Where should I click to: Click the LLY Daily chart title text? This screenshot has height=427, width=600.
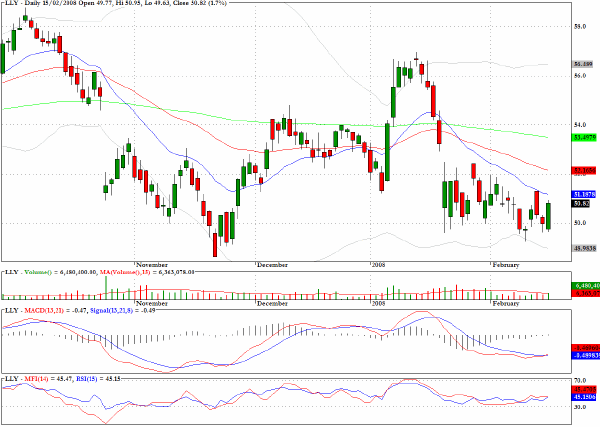(x=116, y=3)
